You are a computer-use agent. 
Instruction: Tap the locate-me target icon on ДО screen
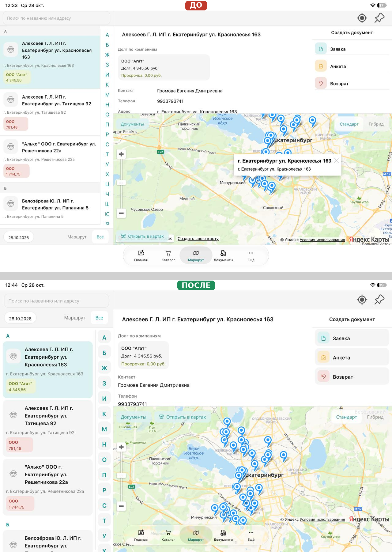362,18
